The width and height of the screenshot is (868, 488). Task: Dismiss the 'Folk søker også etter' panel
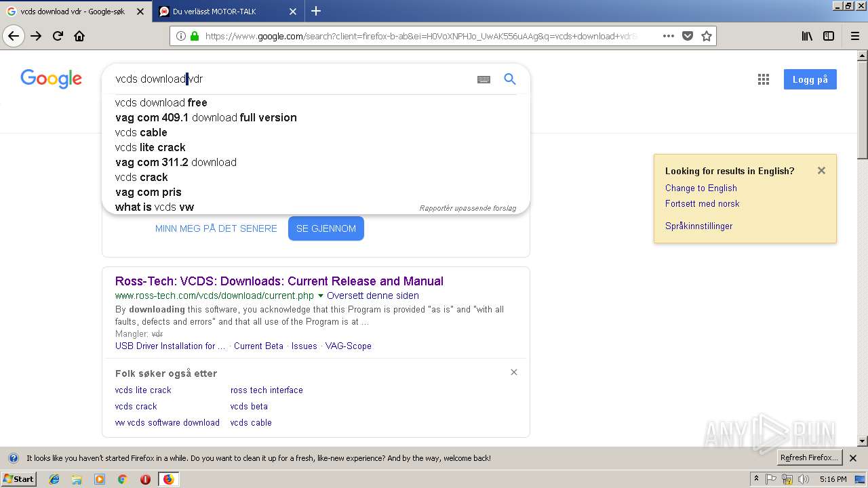[514, 372]
